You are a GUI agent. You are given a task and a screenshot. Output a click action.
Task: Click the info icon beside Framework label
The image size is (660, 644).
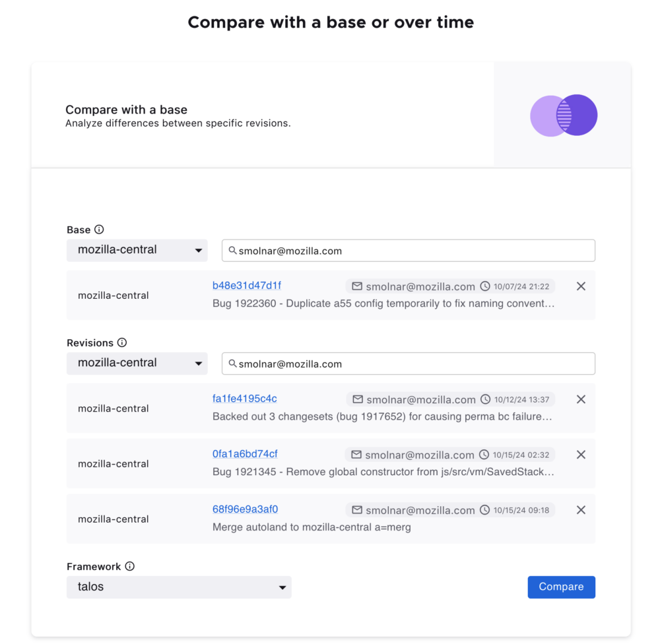129,566
